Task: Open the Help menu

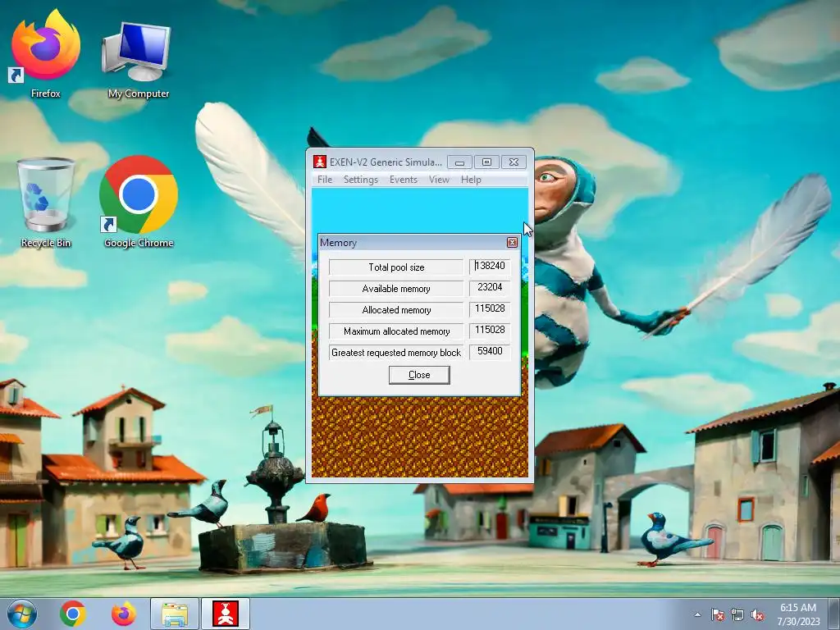Action: (471, 180)
